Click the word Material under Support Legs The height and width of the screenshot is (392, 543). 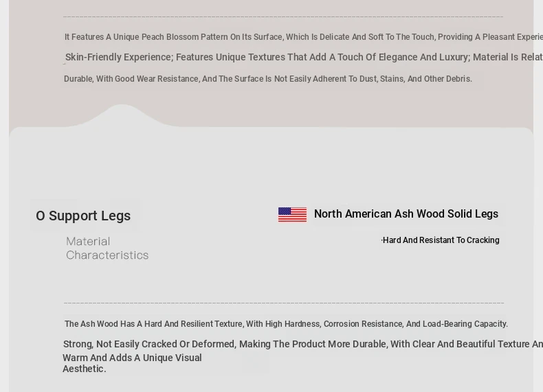(88, 242)
